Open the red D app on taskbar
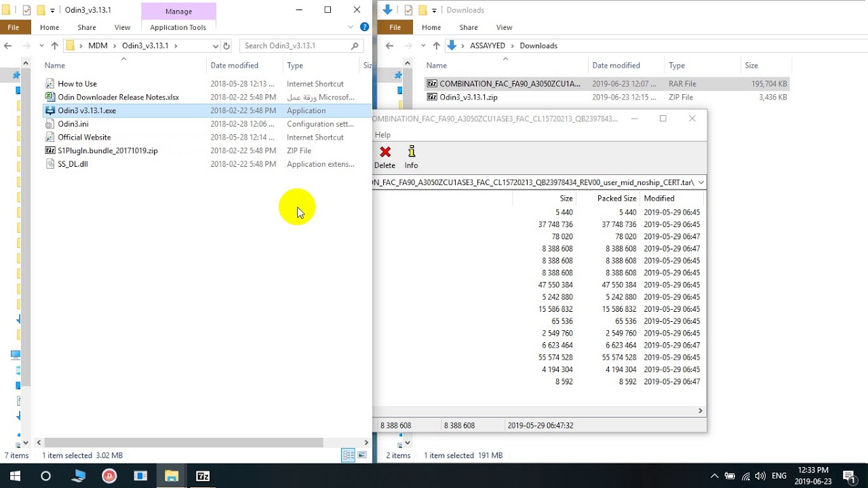 coord(109,476)
